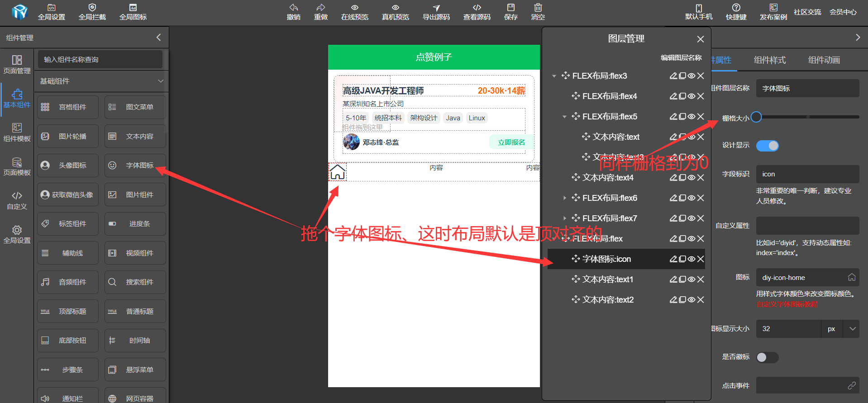The width and height of the screenshot is (868, 403).
Task: Select the 图片轮播 carousel component
Action: point(68,136)
